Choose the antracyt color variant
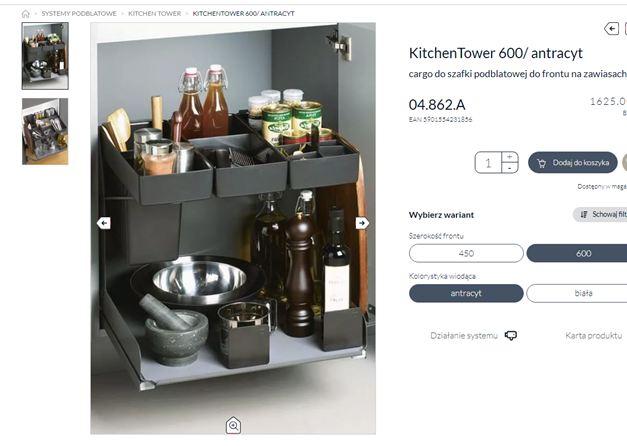 coord(466,293)
